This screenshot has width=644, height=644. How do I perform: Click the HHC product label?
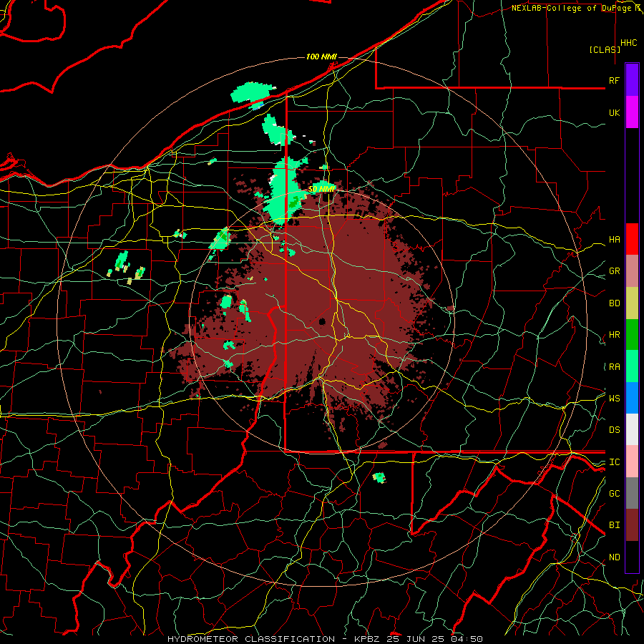[628, 43]
